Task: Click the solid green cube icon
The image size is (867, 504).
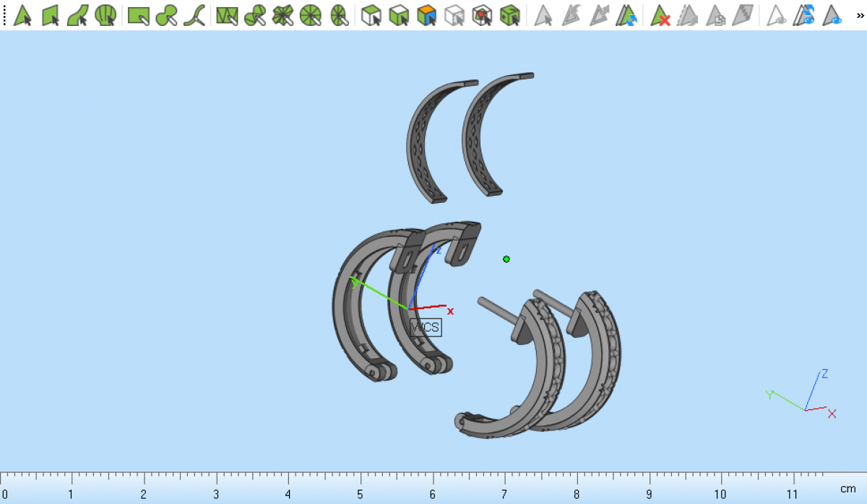Action: (510, 14)
